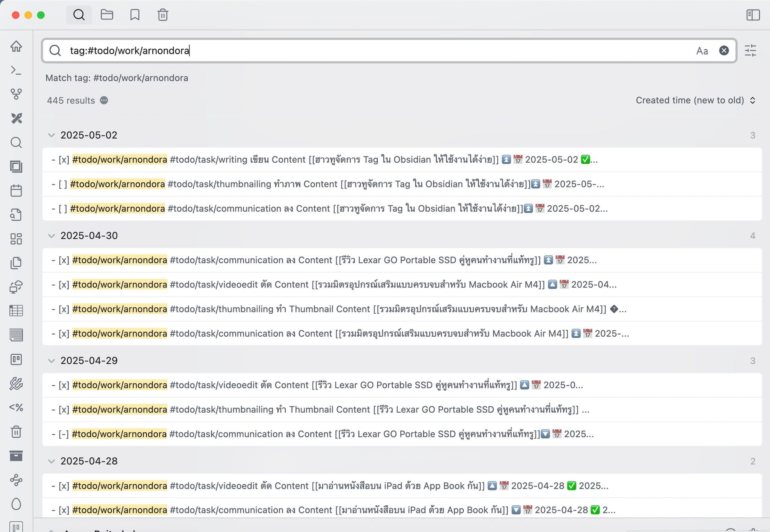Collapse the 2025-04-30 result group
Image resolution: width=770 pixels, height=532 pixels.
(51, 236)
